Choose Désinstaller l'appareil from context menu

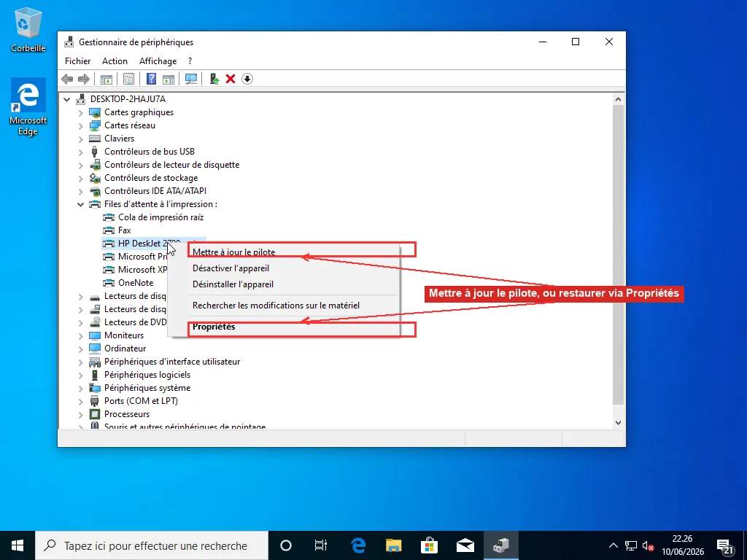click(x=233, y=284)
